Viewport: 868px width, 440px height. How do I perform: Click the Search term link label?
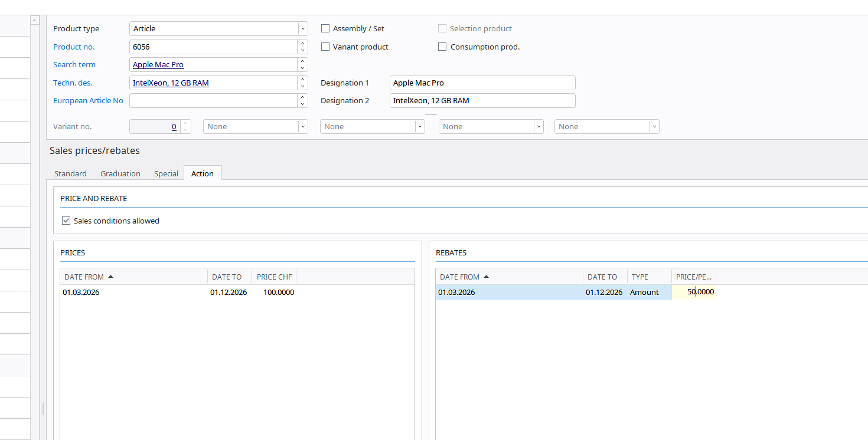74,64
